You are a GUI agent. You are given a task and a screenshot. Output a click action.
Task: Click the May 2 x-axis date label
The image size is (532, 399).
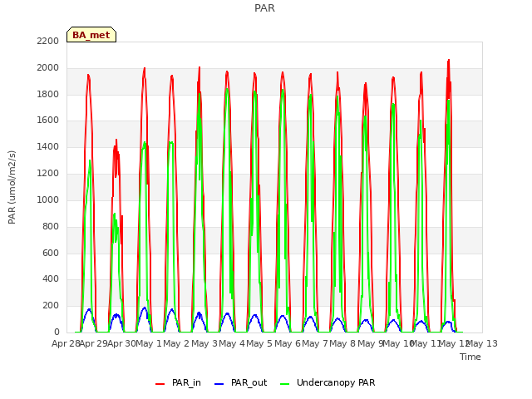(x=176, y=343)
